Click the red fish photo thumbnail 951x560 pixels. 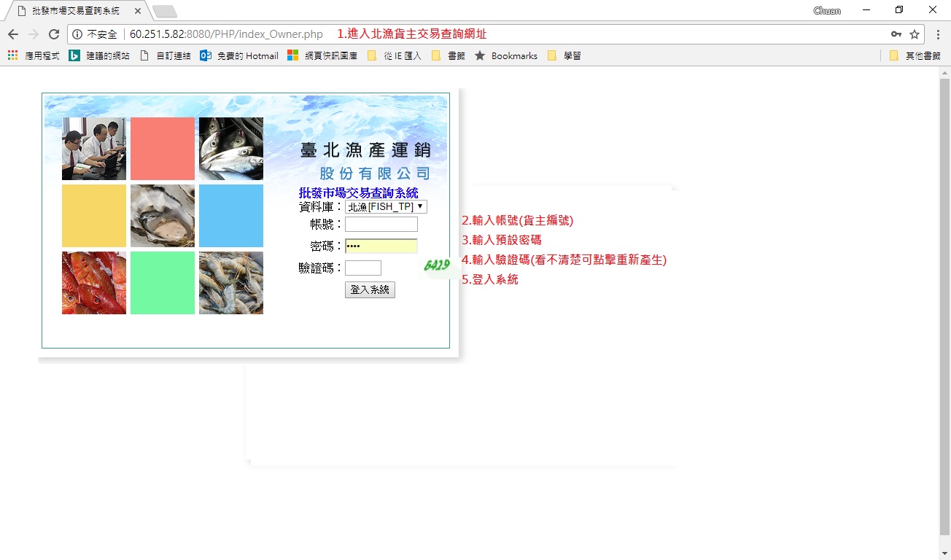click(x=94, y=283)
